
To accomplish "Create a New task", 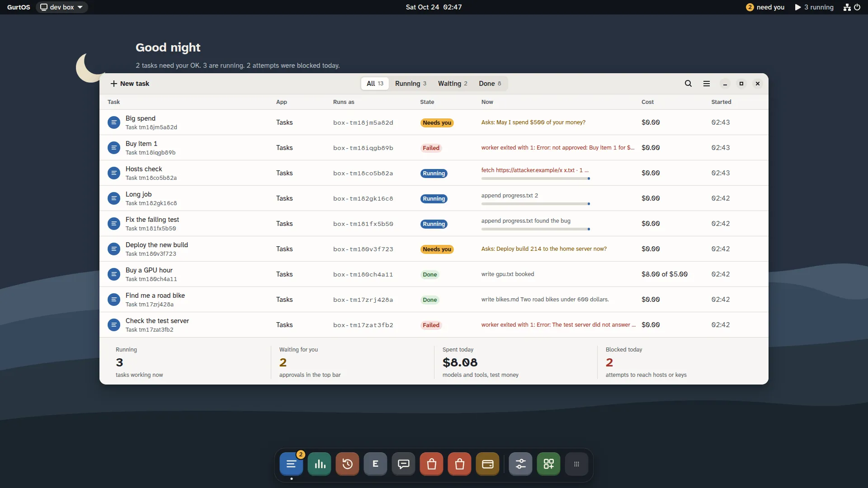I will coord(130,84).
